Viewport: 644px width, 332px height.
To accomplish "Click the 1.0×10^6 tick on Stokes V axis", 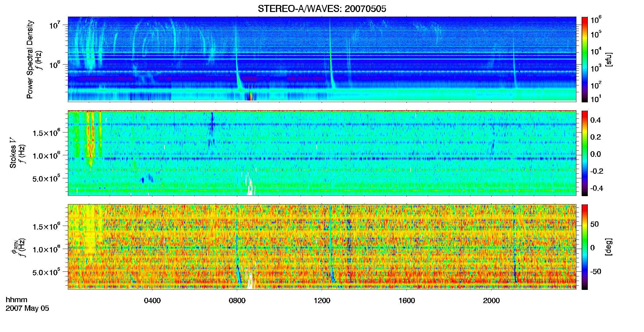I will (x=46, y=156).
